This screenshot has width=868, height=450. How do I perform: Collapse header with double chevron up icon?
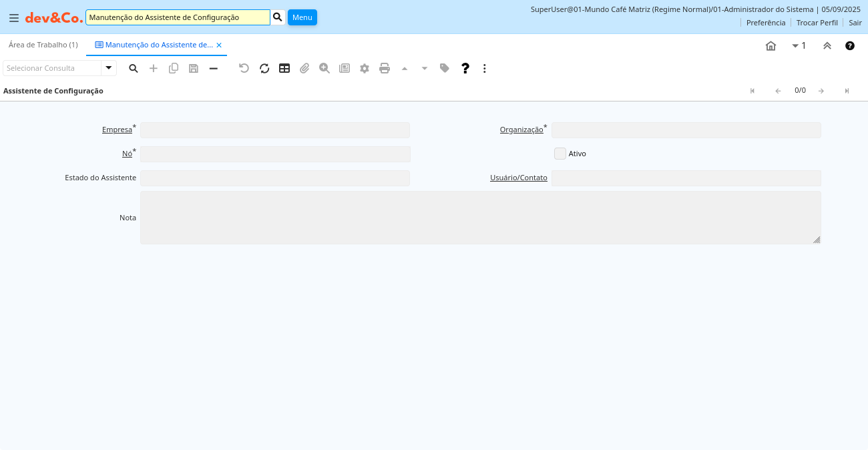827,45
